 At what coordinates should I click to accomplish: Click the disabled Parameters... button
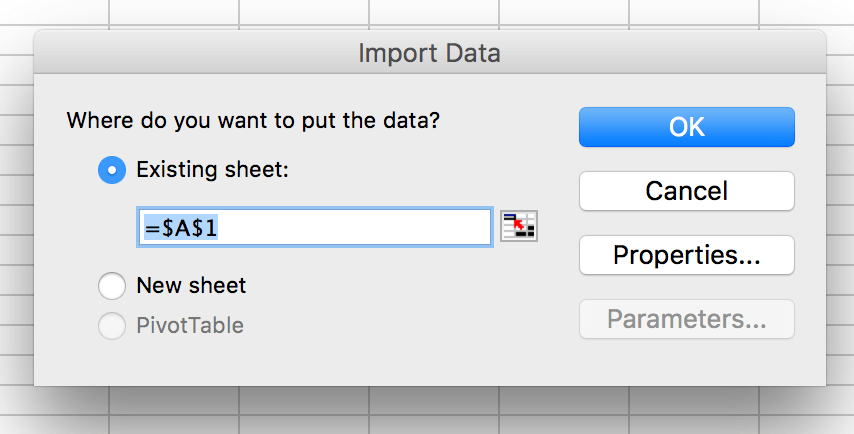[x=686, y=320]
